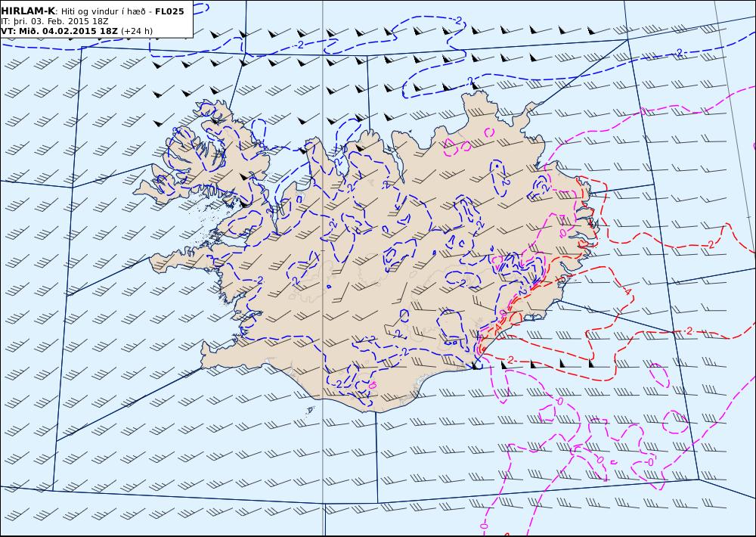Click the 'VT: Mið. 04.02.2015 18Z' valid time
The height and width of the screenshot is (537, 756).
[x=59, y=31]
